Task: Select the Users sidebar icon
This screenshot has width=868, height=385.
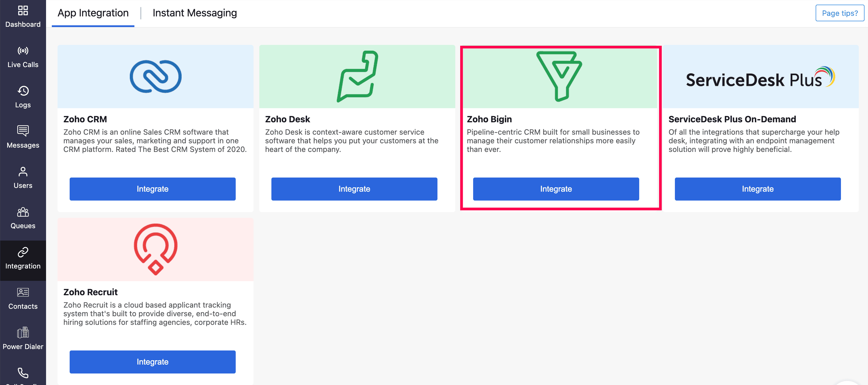Action: coord(23,172)
